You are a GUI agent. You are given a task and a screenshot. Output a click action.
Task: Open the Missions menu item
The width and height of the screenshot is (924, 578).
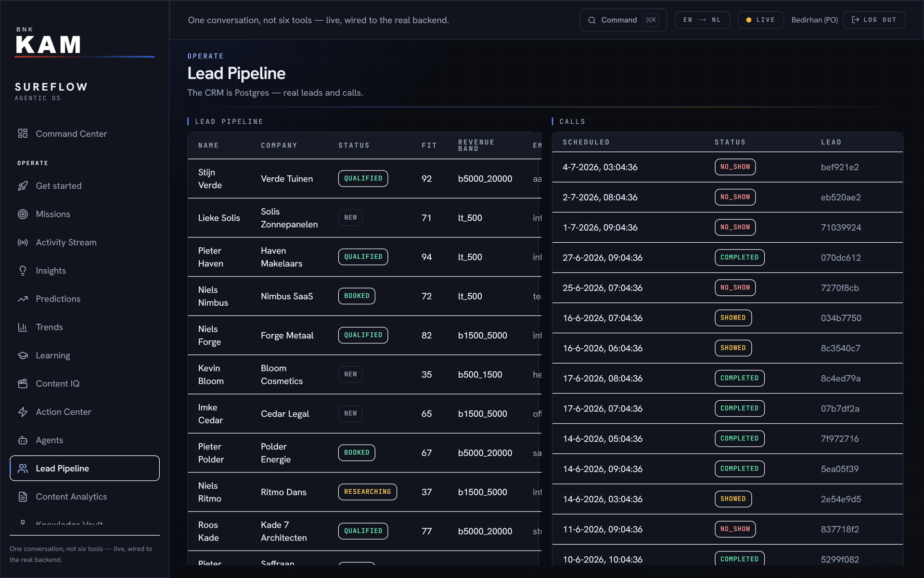(85, 214)
